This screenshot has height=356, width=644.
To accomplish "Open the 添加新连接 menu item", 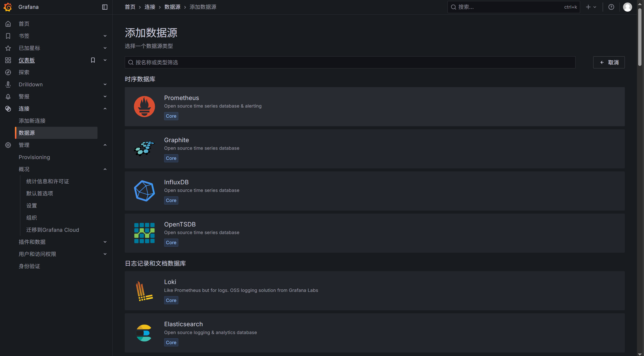I will pos(32,121).
